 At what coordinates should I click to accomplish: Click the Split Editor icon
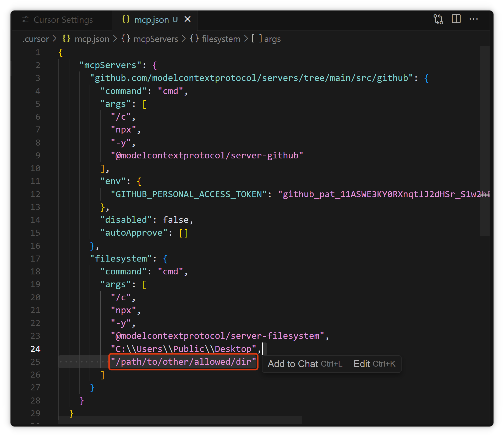[x=456, y=19]
